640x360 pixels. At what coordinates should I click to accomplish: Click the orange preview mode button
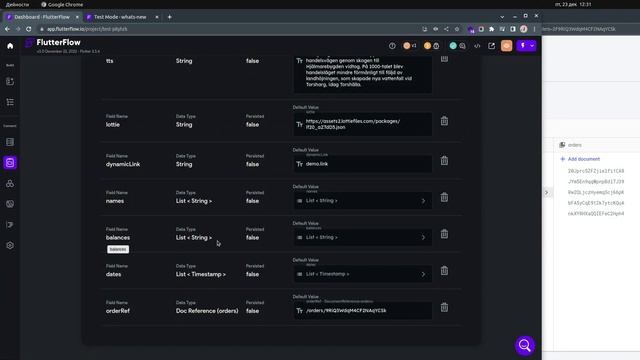pyautogui.click(x=507, y=46)
